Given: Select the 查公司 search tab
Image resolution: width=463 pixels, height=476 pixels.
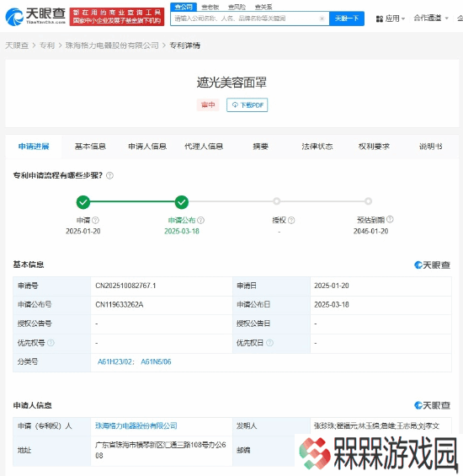Looking at the screenshot, I should (184, 7).
